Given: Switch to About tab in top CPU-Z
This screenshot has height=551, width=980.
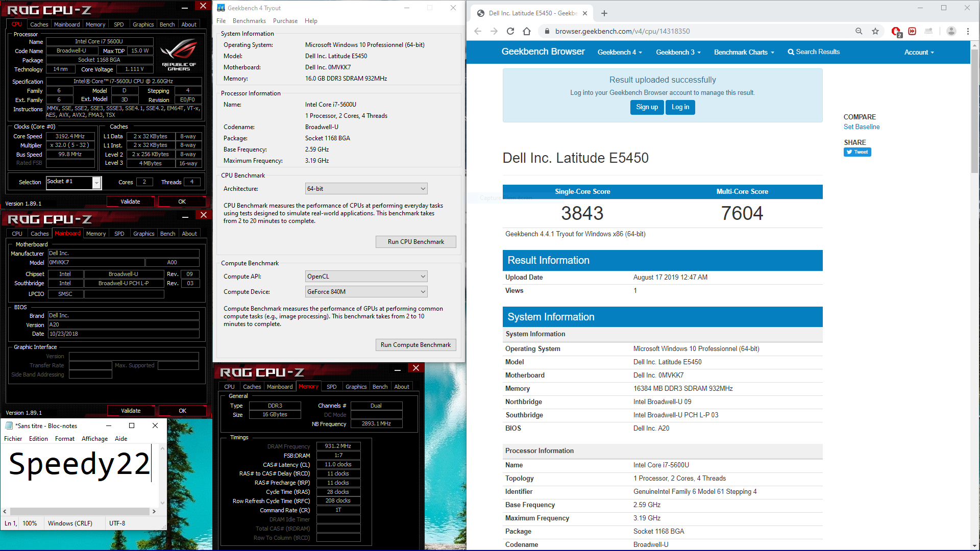Looking at the screenshot, I should coord(189,24).
